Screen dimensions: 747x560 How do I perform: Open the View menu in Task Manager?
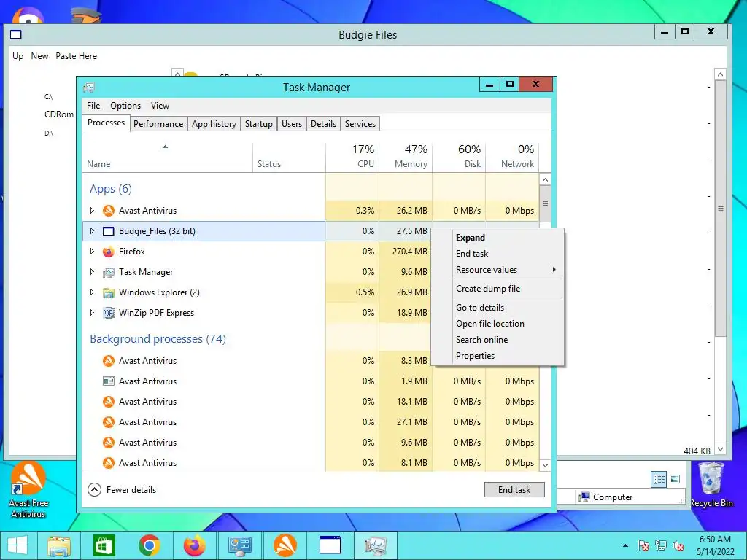pyautogui.click(x=160, y=106)
